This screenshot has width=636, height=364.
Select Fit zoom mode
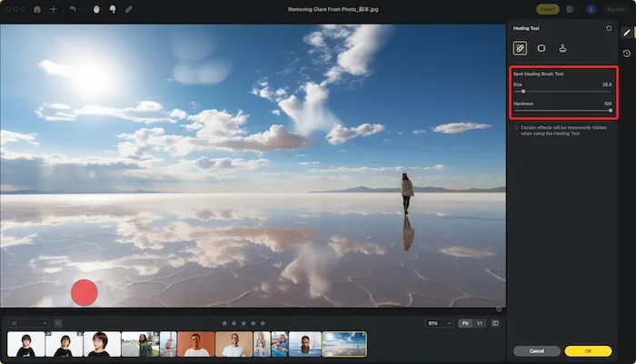pos(465,323)
